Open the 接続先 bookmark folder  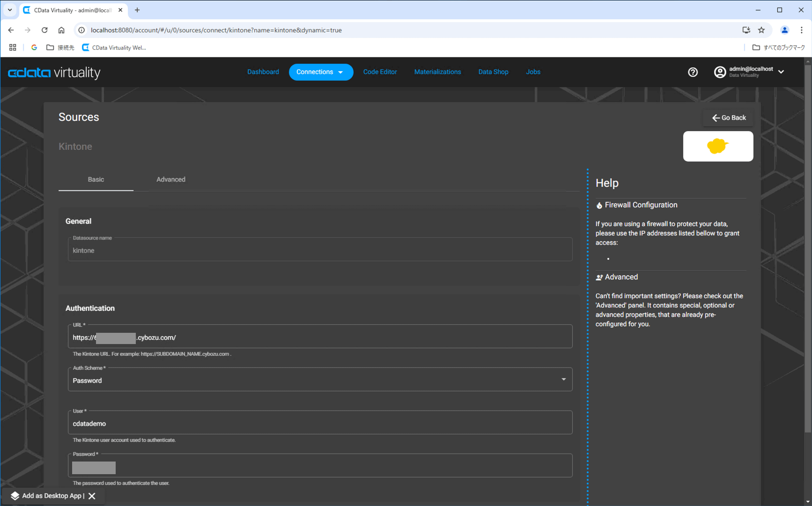coord(60,47)
